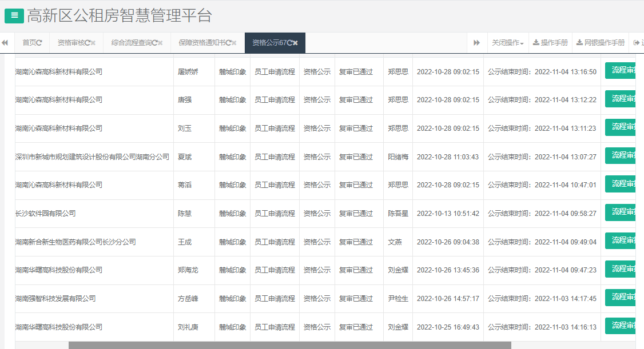644x349 pixels.
Task: Click the download icon beside 操作手册
Action: click(x=536, y=42)
